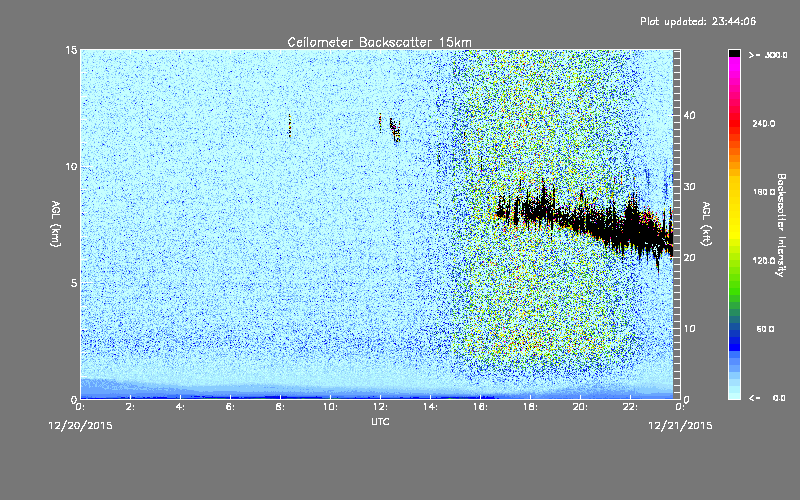This screenshot has width=800, height=500.
Task: Click the Backscatter Intensity colorbar label
Action: (x=781, y=225)
